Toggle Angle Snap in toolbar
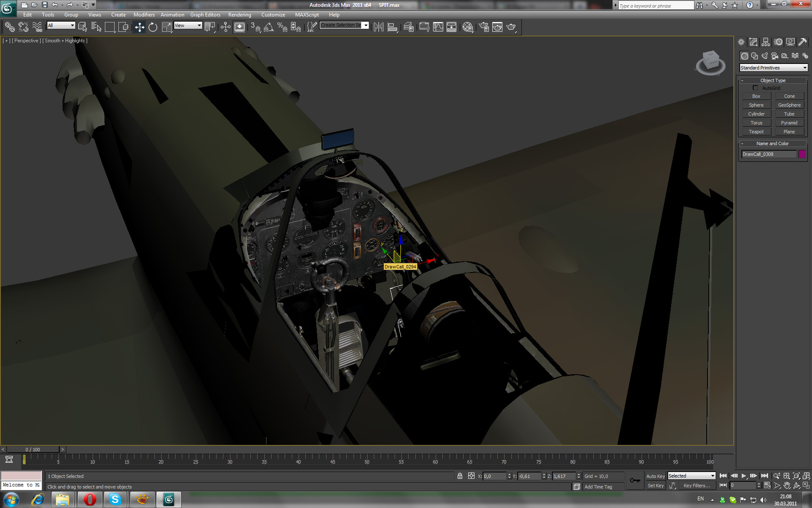 (269, 28)
